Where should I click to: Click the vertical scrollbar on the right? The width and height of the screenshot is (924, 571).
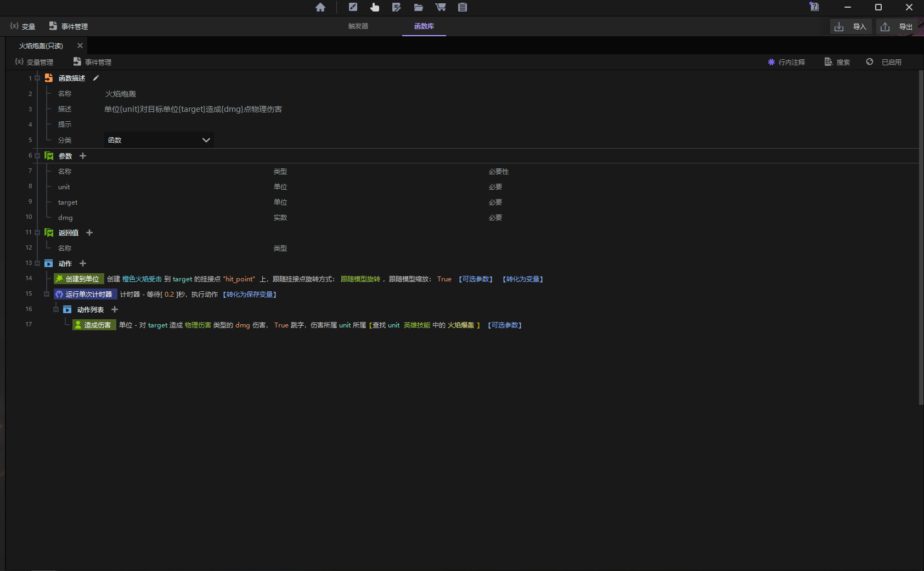click(x=921, y=238)
